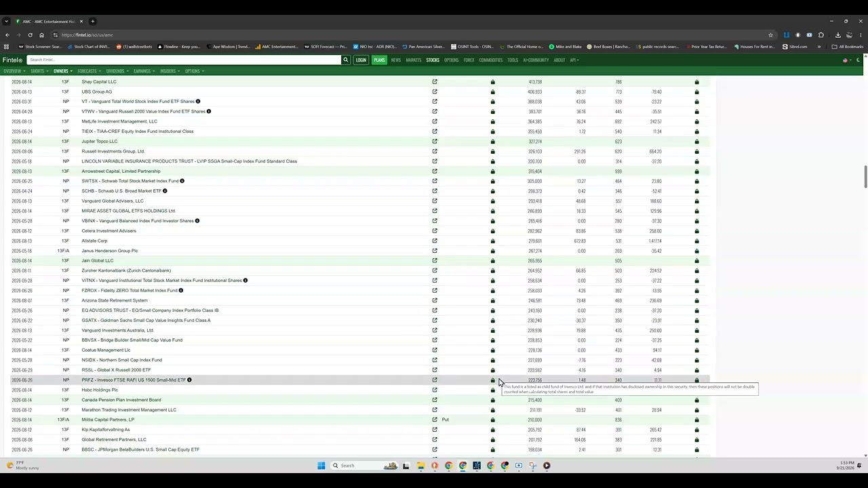The height and width of the screenshot is (488, 868).
Task: Open the Coatue Management Llc link
Action: pos(106,350)
